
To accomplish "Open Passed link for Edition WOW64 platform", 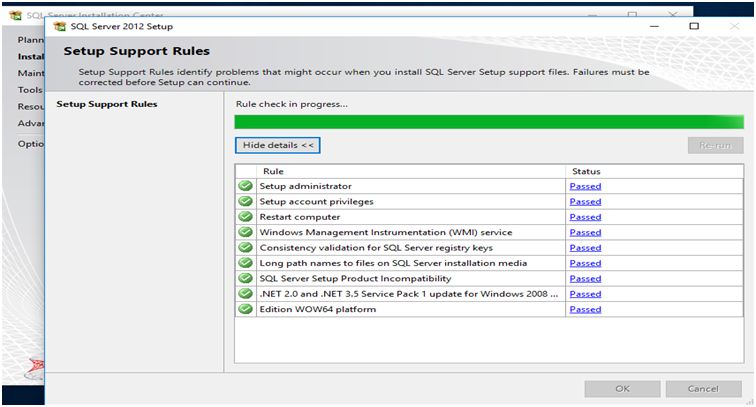I will coord(585,310).
